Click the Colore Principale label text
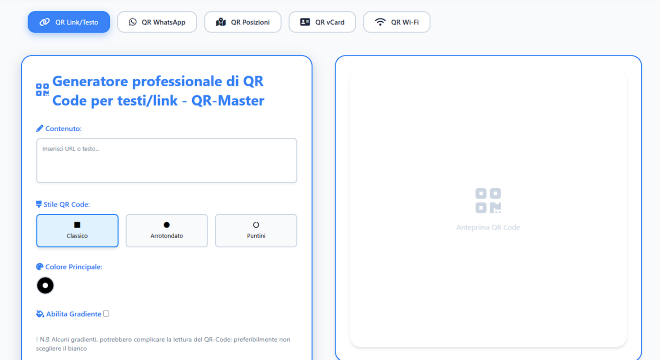Viewport: 660px width, 360px height. point(74,267)
